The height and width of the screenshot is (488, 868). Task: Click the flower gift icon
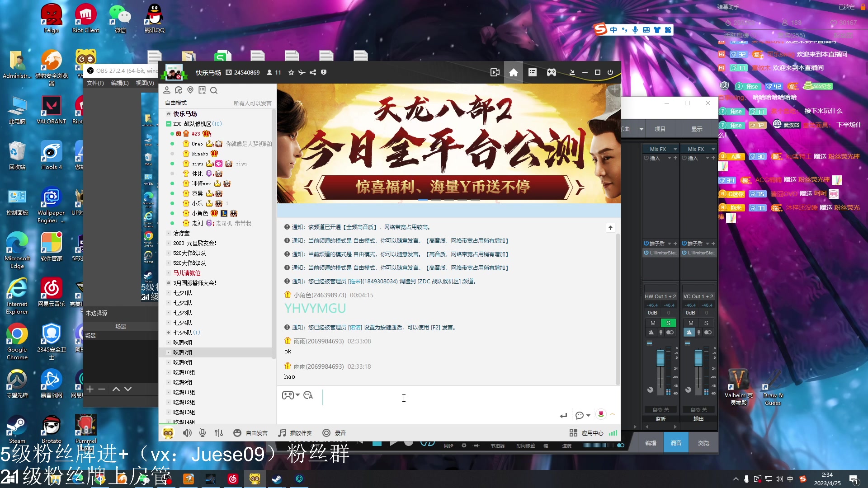click(x=601, y=414)
